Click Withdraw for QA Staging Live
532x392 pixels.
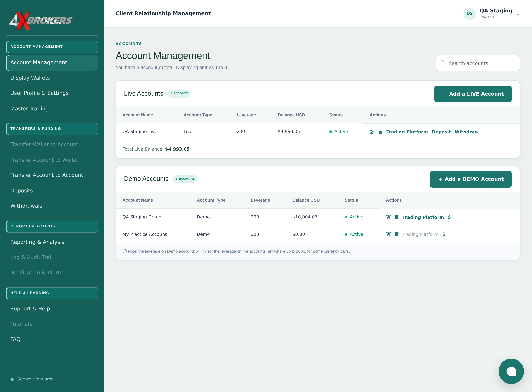pos(466,132)
